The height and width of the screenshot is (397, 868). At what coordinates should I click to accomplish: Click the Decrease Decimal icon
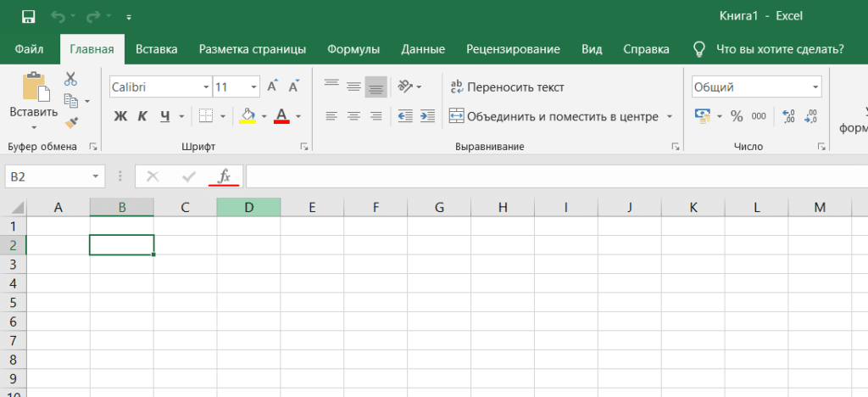point(810,116)
